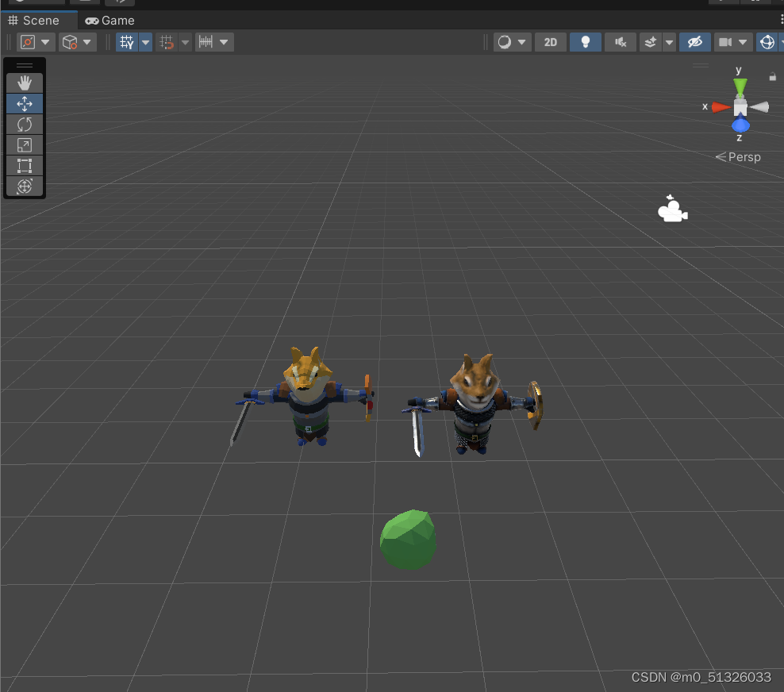Open the snap increment dropdown arrow
Viewport: 784px width, 692px height.
click(224, 42)
